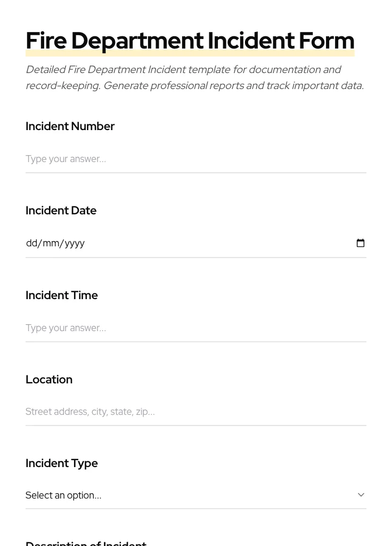This screenshot has height=546, width=392.
Task: Click the Description of Incident heading
Action: [86, 543]
